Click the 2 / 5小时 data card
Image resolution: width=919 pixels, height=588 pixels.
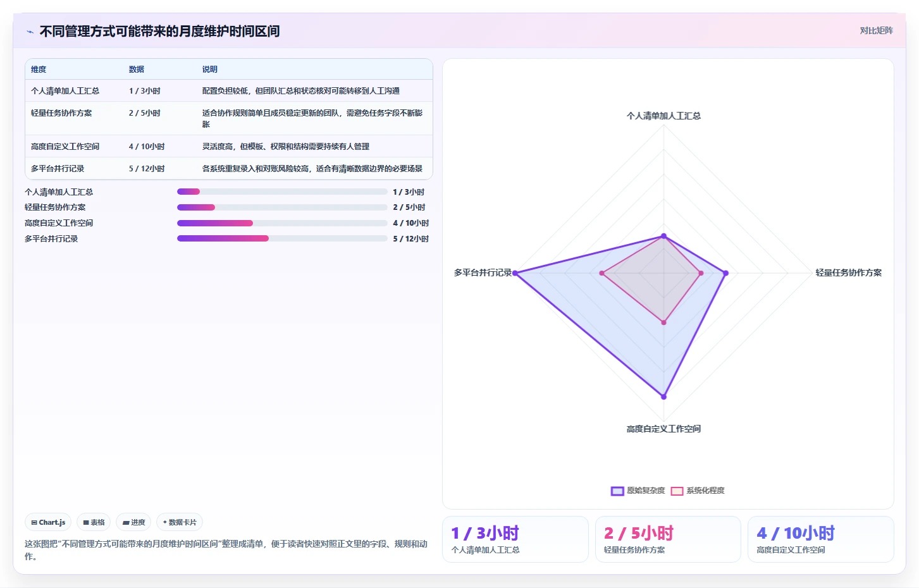coord(668,539)
